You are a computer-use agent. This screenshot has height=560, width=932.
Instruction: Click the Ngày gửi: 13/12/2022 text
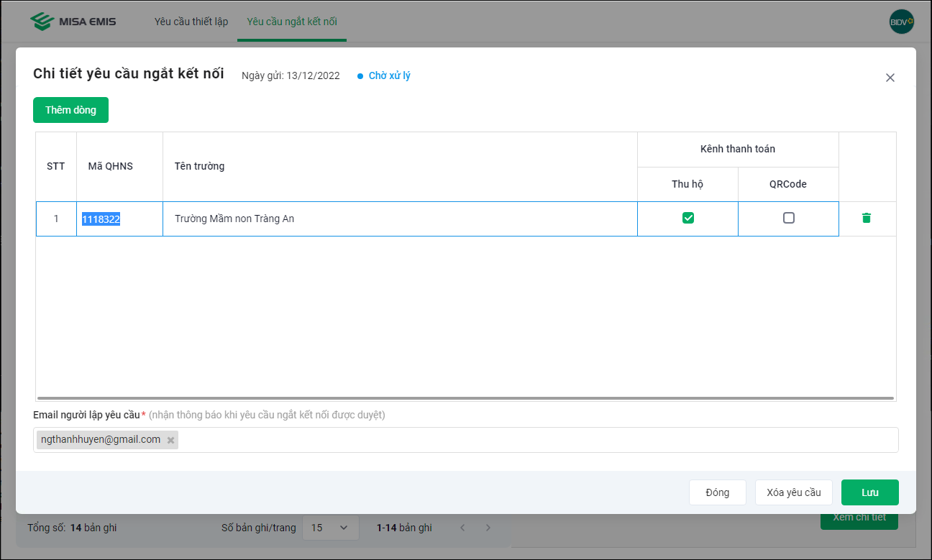point(291,75)
